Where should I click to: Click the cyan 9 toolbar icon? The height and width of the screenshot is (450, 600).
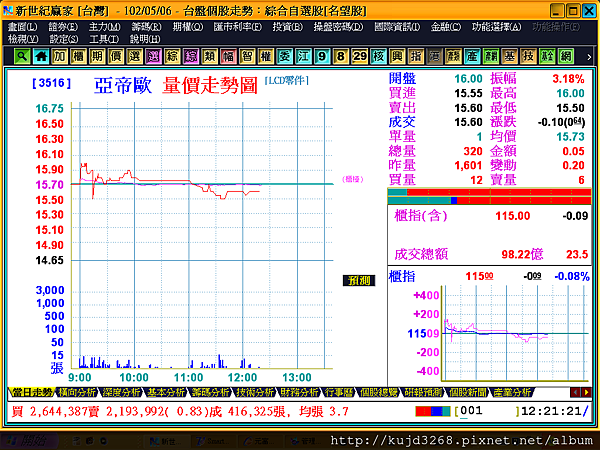(322, 57)
